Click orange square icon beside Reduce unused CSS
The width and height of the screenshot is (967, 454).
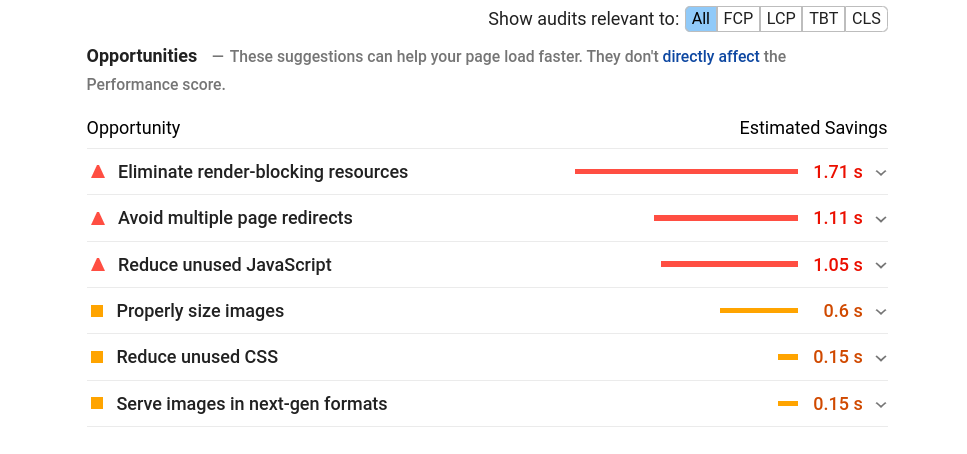[97, 357]
